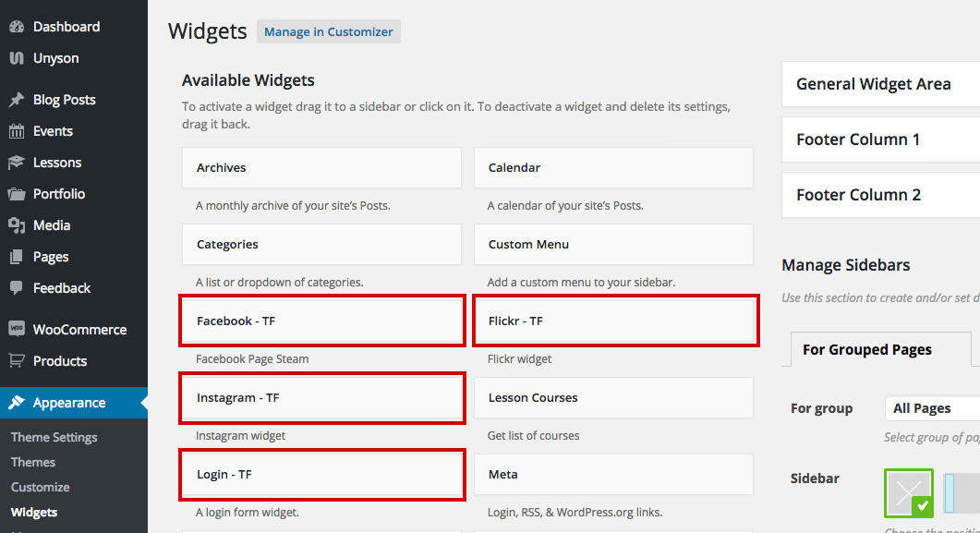Click the Unyson logo icon
Screen dimensions: 980x533
click(17, 58)
